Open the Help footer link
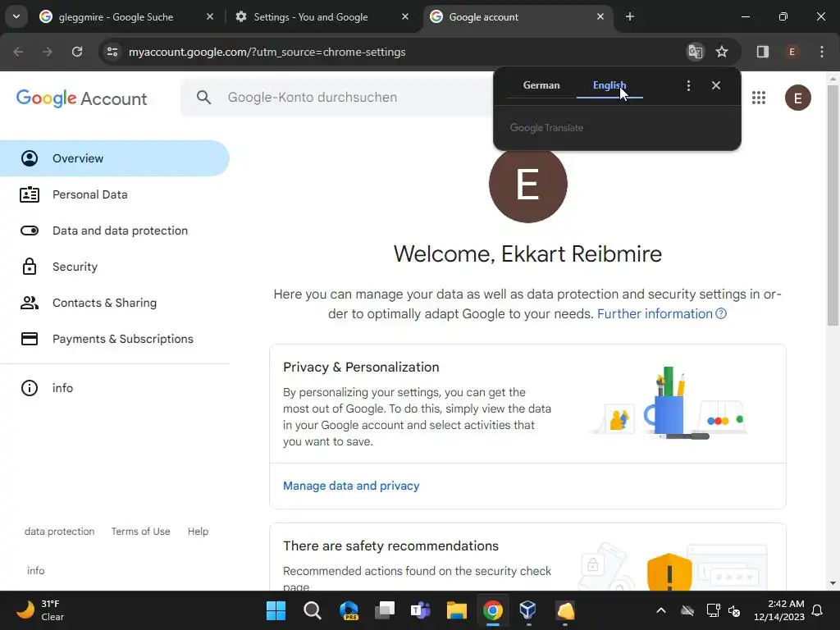840x630 pixels. click(198, 532)
